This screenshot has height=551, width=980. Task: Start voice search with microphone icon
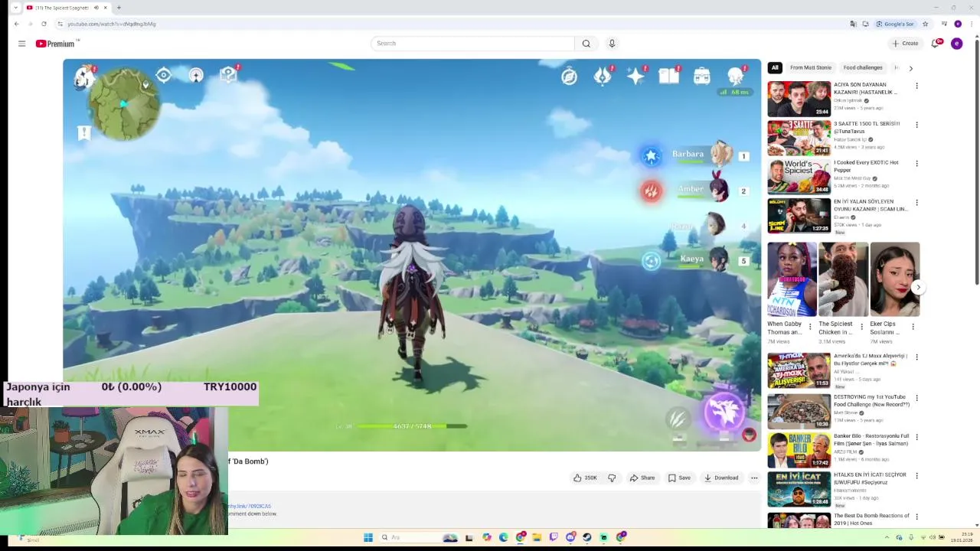pos(612,44)
